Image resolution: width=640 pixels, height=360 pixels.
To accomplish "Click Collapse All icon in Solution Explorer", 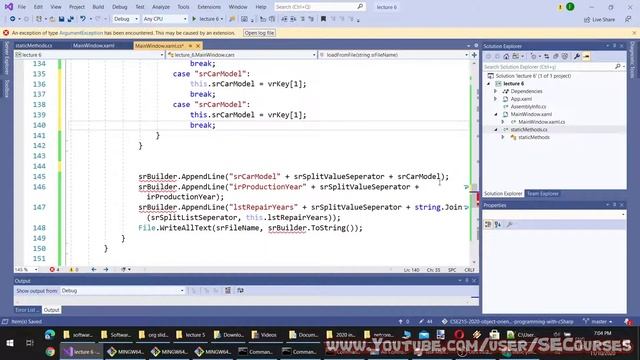I will pos(556,56).
